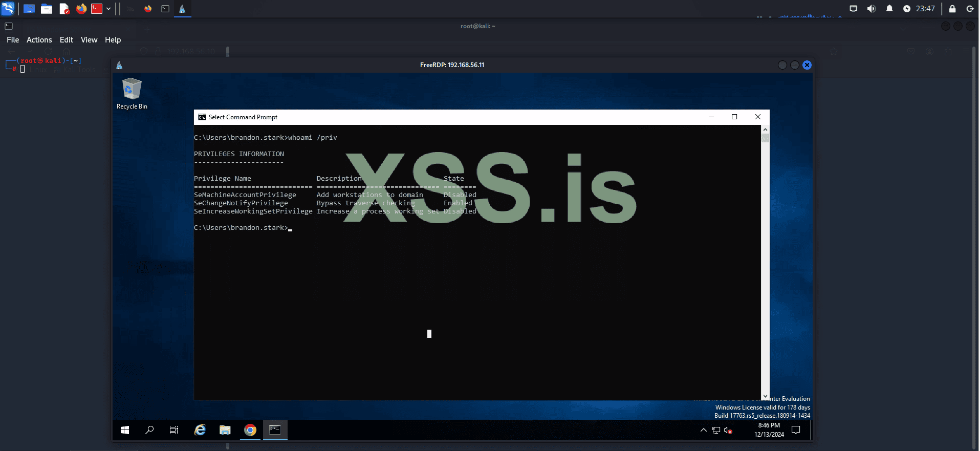Click the power manager indicator icon
The width and height of the screenshot is (980, 451).
click(907, 9)
